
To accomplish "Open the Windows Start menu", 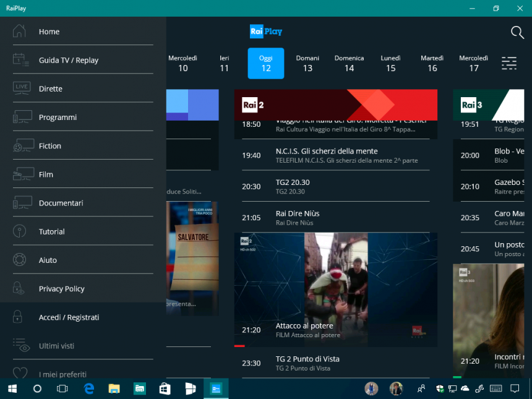I will (12, 388).
